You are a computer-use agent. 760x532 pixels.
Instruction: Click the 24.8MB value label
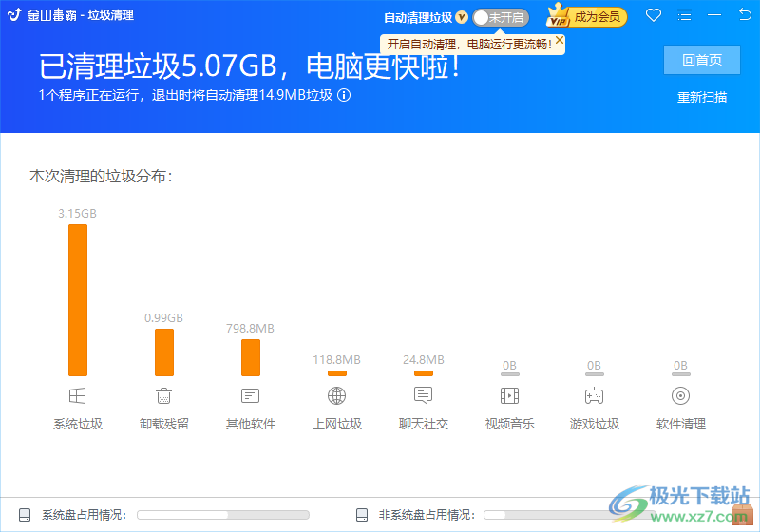[x=423, y=359]
